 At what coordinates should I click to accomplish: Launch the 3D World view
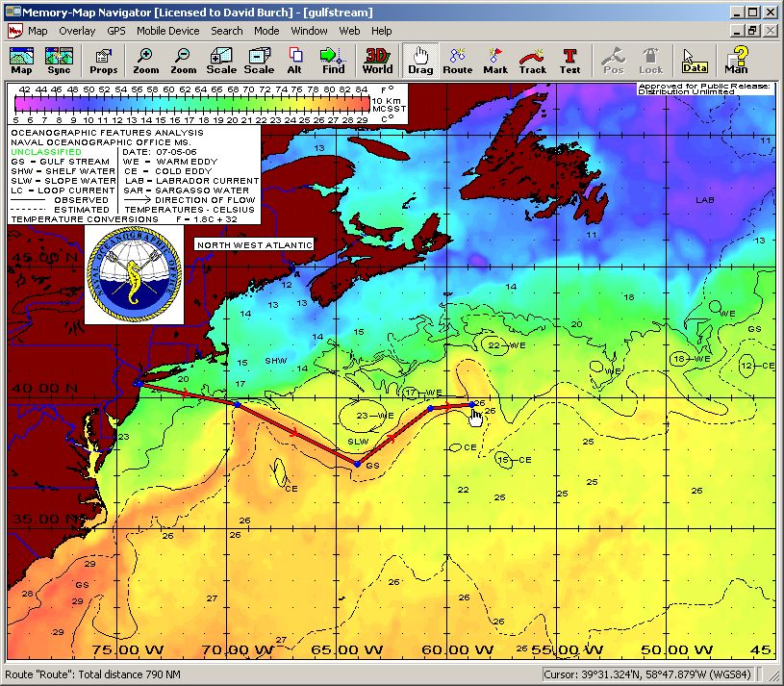(377, 61)
